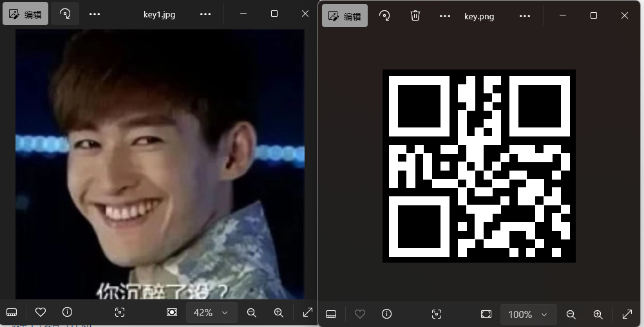Open overflow menu after key1.jpg title
The width and height of the screenshot is (644, 327).
click(205, 14)
